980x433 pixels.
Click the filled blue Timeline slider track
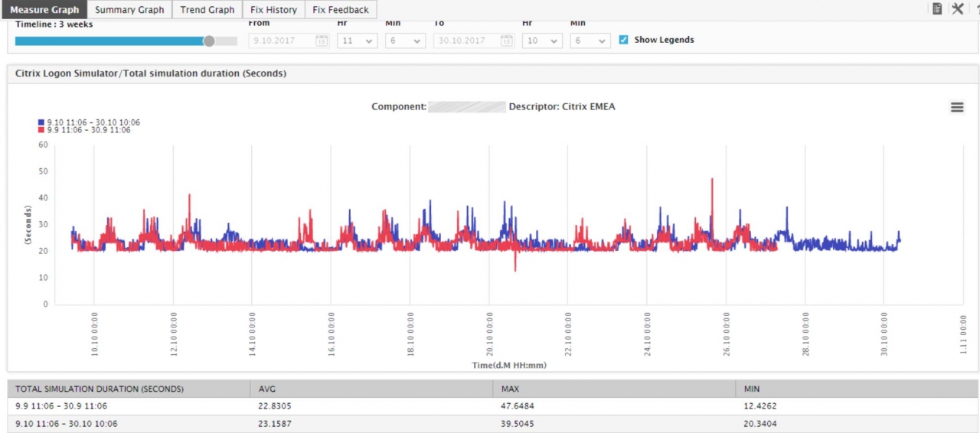tap(111, 41)
